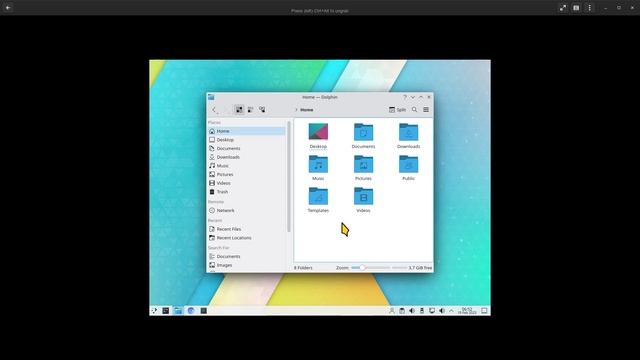This screenshot has width=640, height=360.
Task: Open Recent Locations in the sidebar
Action: click(247, 238)
